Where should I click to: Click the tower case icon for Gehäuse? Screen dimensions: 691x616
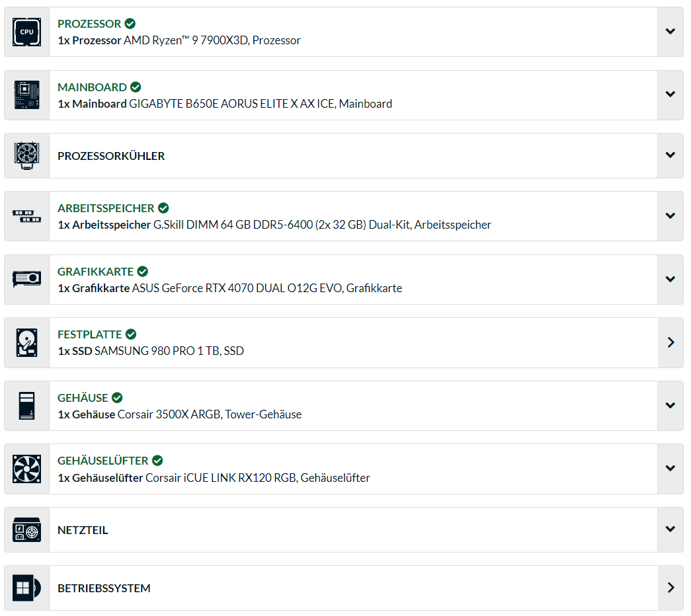27,405
